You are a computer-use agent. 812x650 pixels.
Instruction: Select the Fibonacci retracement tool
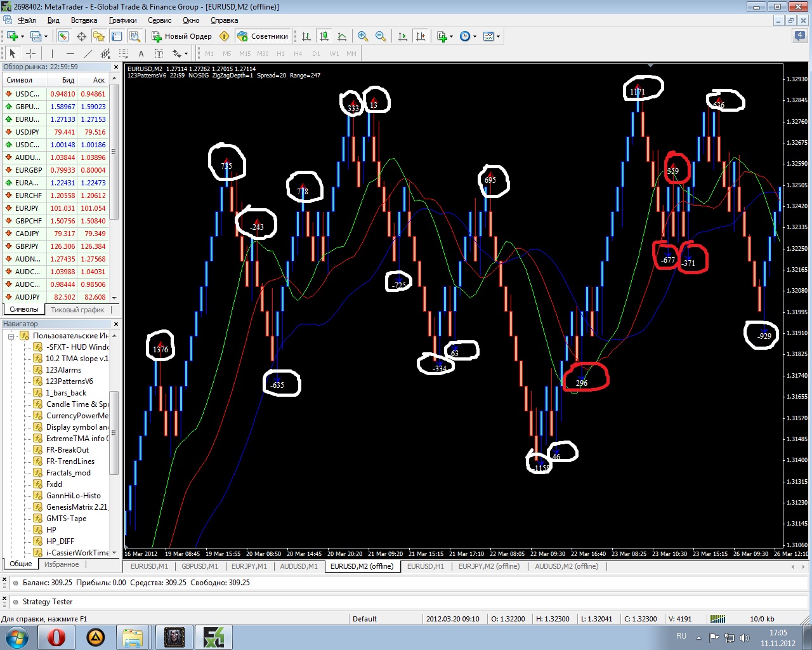coord(124,53)
